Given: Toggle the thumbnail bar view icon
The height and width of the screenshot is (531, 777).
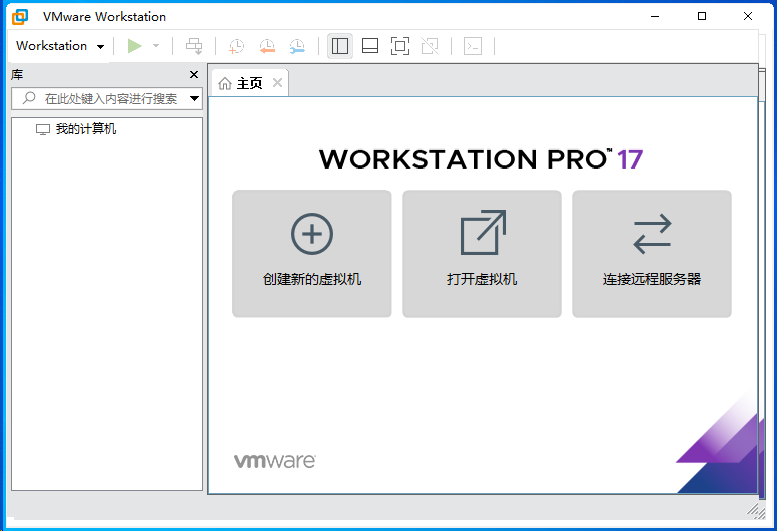Looking at the screenshot, I should 370,46.
